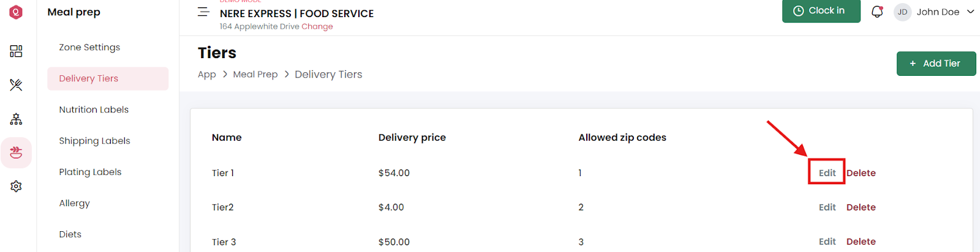980x252 pixels.
Task: Click the Clock in button
Action: coord(821,11)
